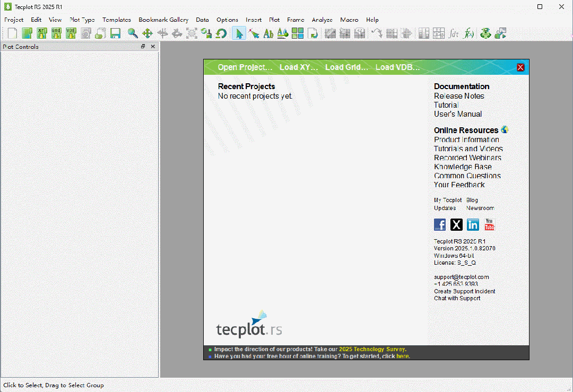Click the New Project blank-page toolbar icon
Viewport: 573px width, 392px height.
point(12,33)
